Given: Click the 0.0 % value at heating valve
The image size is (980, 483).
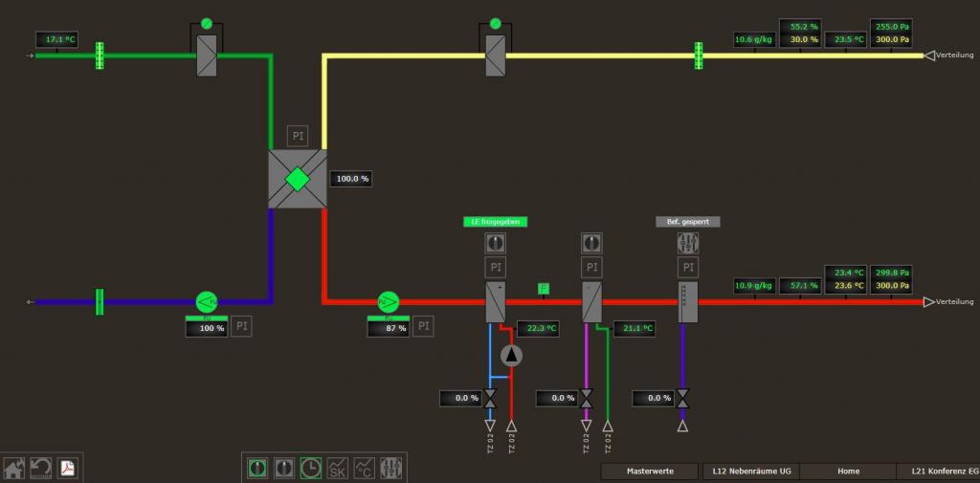Looking at the screenshot, I should pos(460,398).
